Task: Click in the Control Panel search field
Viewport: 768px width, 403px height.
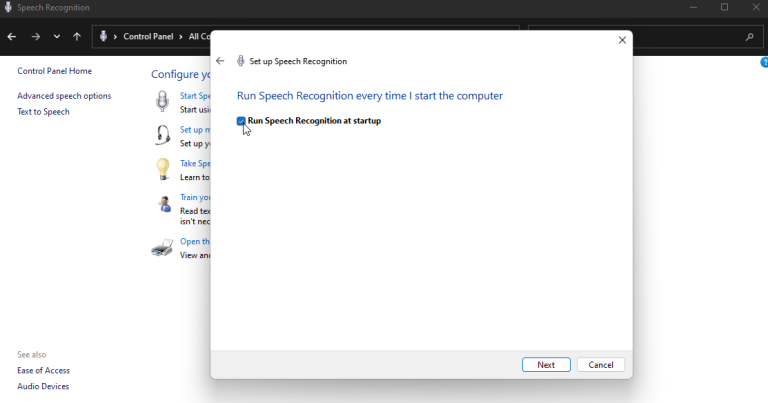Action: pyautogui.click(x=640, y=37)
